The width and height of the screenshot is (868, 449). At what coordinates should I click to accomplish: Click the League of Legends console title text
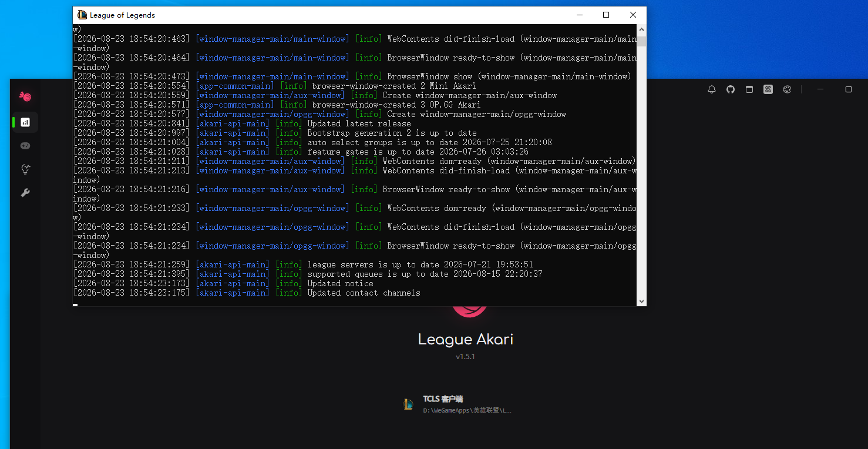[122, 15]
